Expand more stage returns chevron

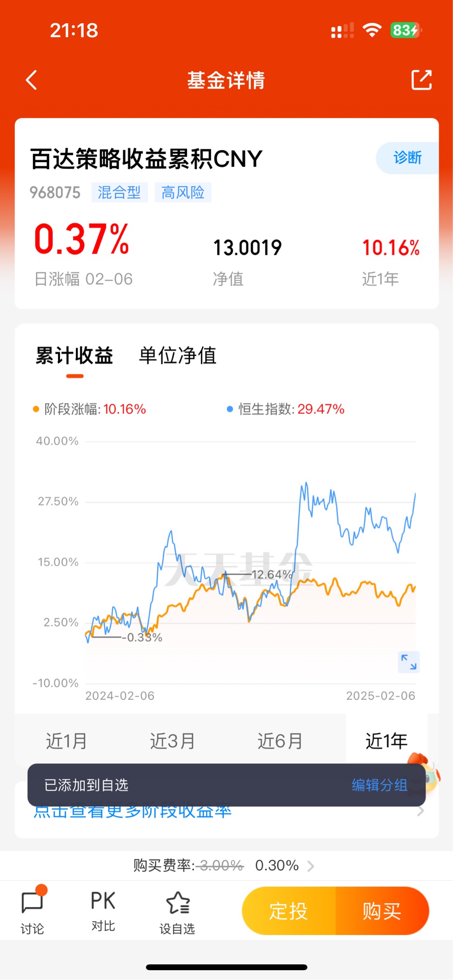coord(420,811)
